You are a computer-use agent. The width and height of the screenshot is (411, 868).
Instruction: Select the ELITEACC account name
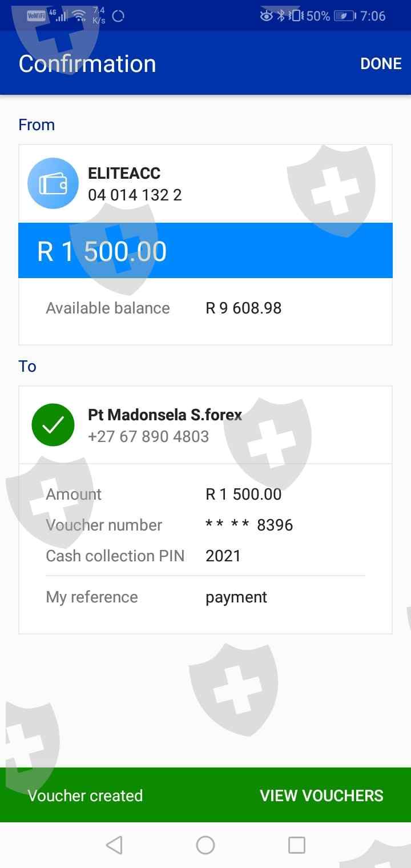[x=124, y=173]
